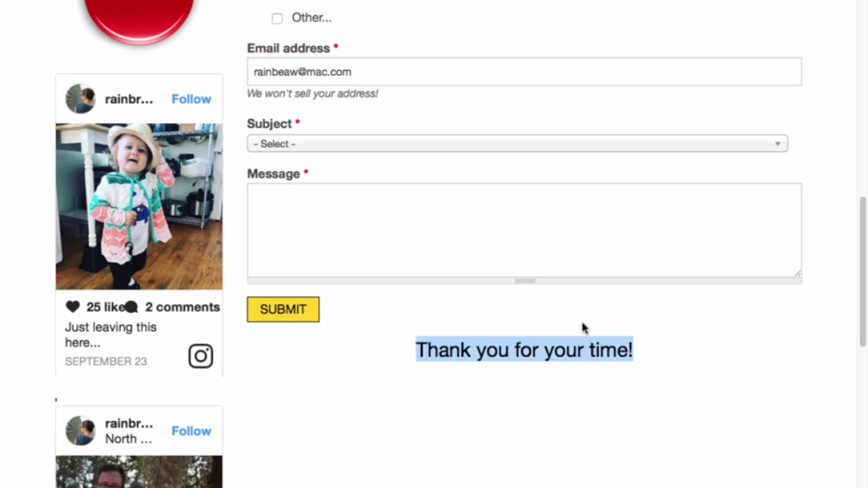Click the SUBMIT button
This screenshot has height=488, width=868.
click(x=283, y=309)
